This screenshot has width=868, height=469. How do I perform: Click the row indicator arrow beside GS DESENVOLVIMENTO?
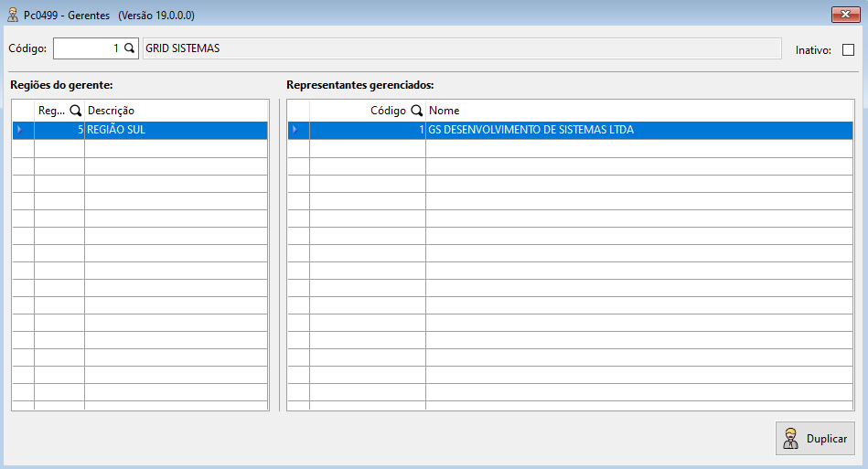click(x=295, y=130)
